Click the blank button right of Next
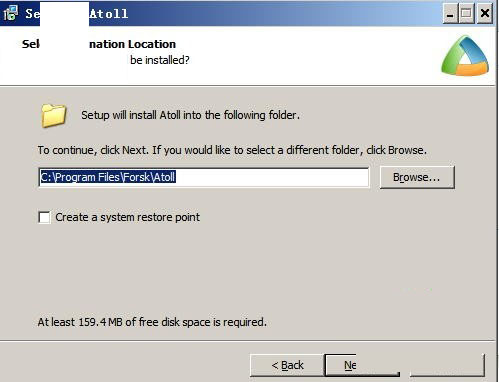This screenshot has width=499, height=382. point(447,365)
